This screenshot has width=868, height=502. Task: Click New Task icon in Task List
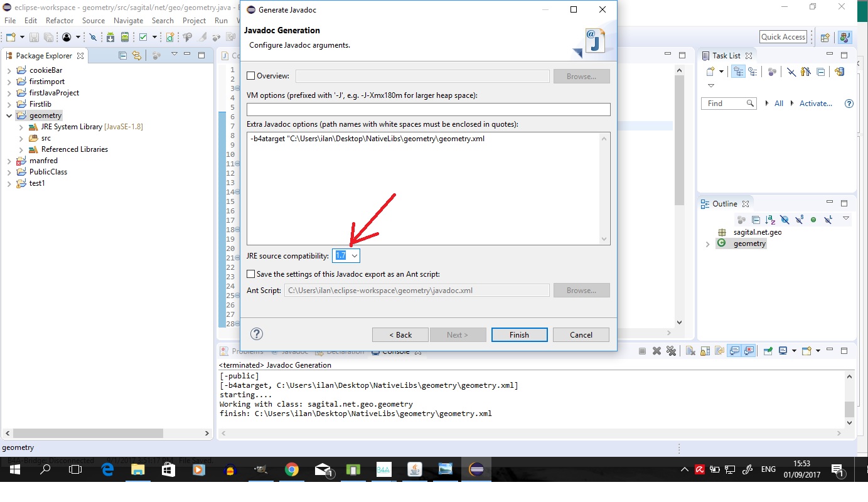(710, 72)
